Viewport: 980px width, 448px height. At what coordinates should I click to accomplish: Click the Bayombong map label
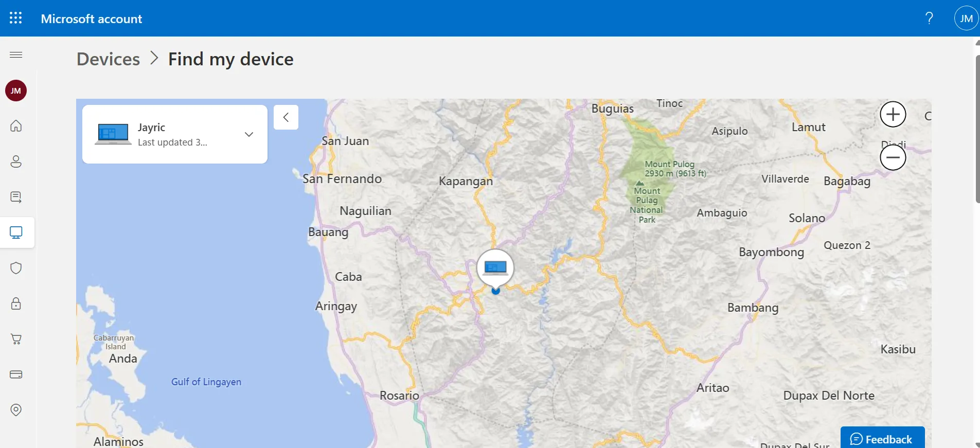[771, 252]
